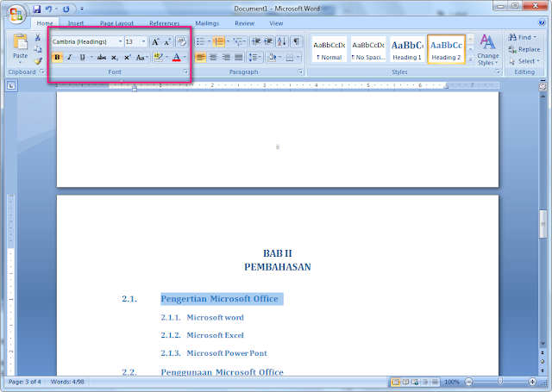Apply the Normal style
The width and height of the screenshot is (552, 392).
[x=329, y=49]
